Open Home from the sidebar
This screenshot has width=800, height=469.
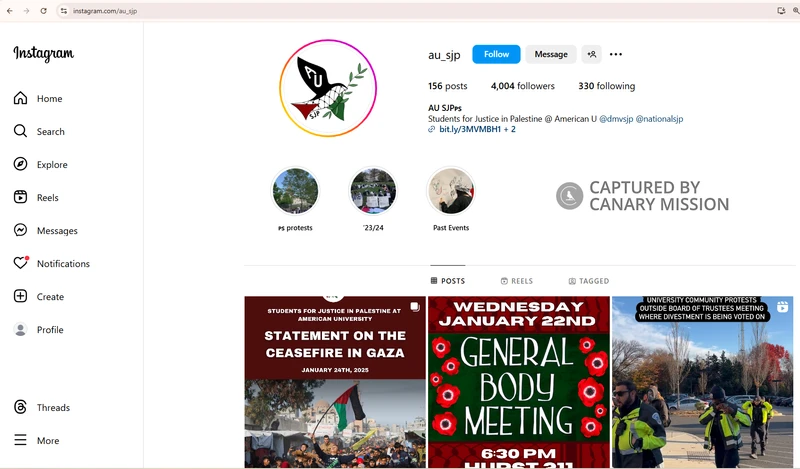tap(38, 98)
